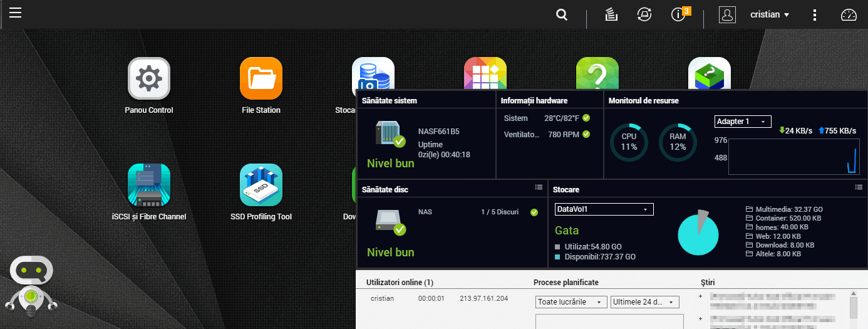Expand the first news item plus sign
Viewport: 868px width, 329px height.
point(701,296)
